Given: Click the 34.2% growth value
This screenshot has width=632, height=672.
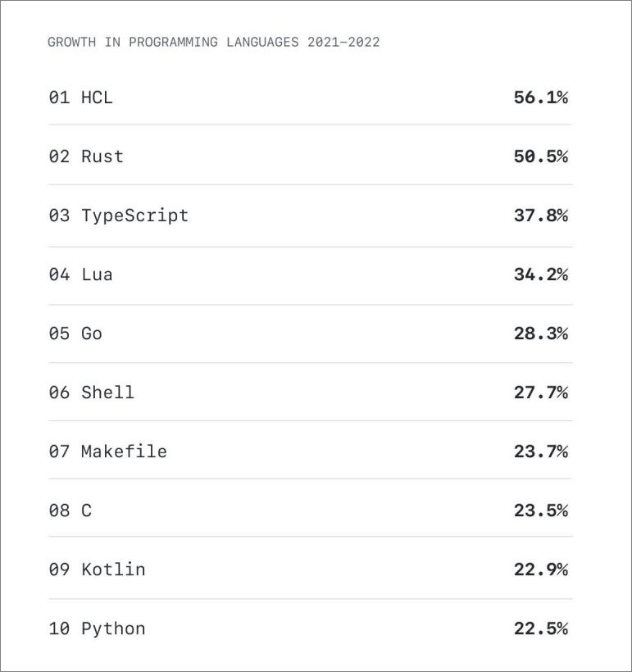Looking at the screenshot, I should tap(540, 275).
